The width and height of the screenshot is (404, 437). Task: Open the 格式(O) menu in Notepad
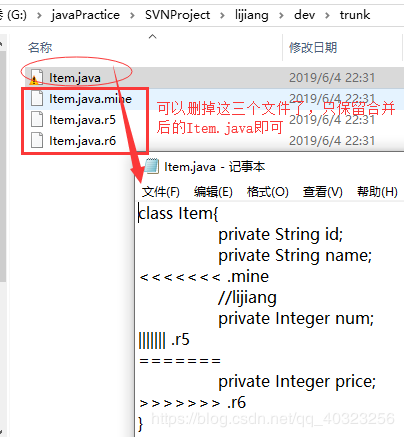267,192
